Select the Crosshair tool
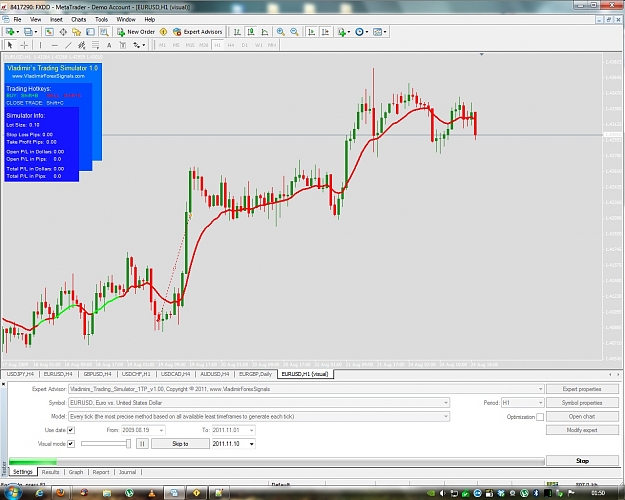The image size is (625, 500). point(24,45)
